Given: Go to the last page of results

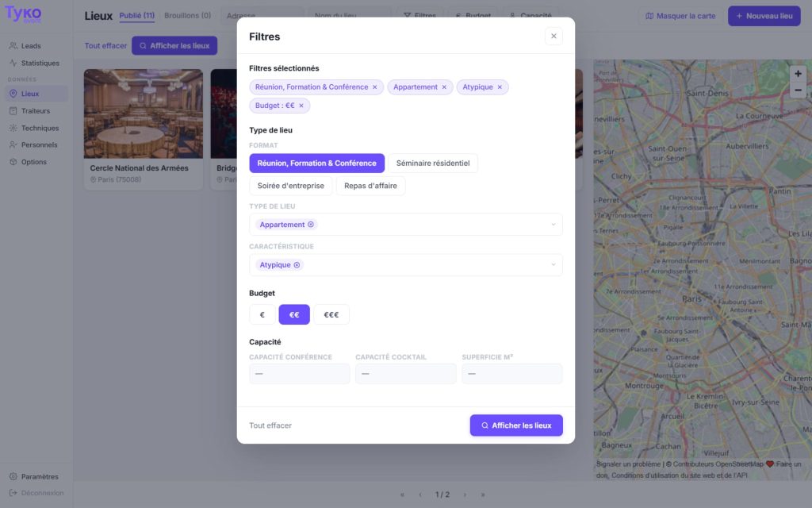Looking at the screenshot, I should tap(483, 495).
